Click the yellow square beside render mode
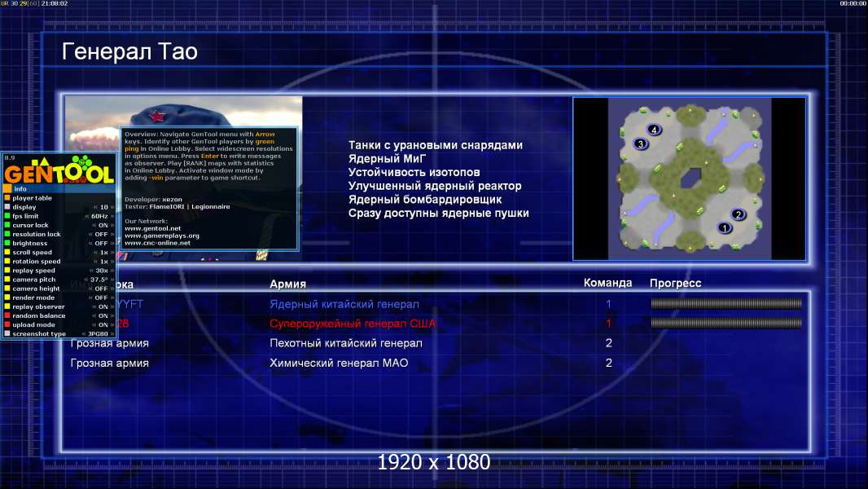 (7, 297)
